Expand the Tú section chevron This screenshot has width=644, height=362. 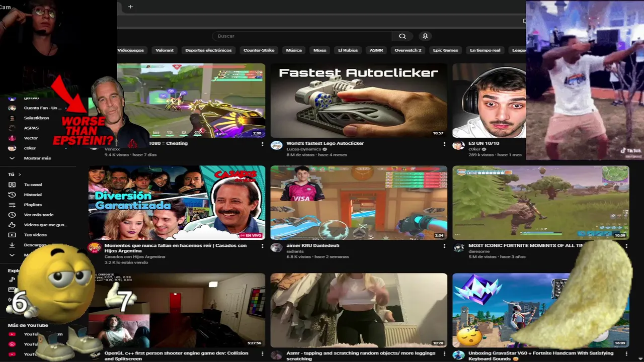point(20,174)
